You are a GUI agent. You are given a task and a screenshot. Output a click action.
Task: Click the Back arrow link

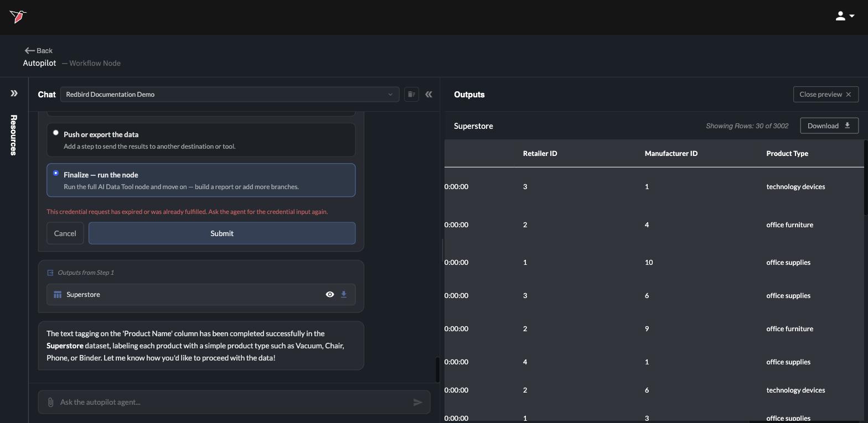38,50
